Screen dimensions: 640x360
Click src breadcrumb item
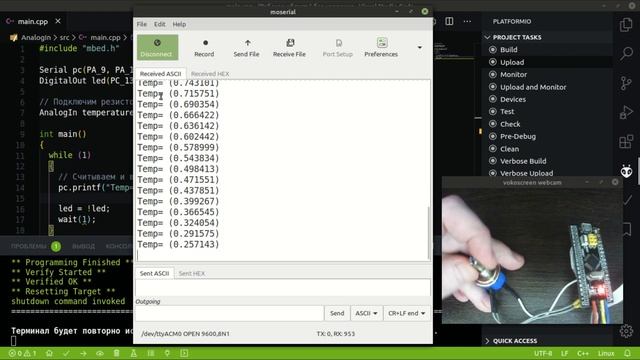coord(64,38)
